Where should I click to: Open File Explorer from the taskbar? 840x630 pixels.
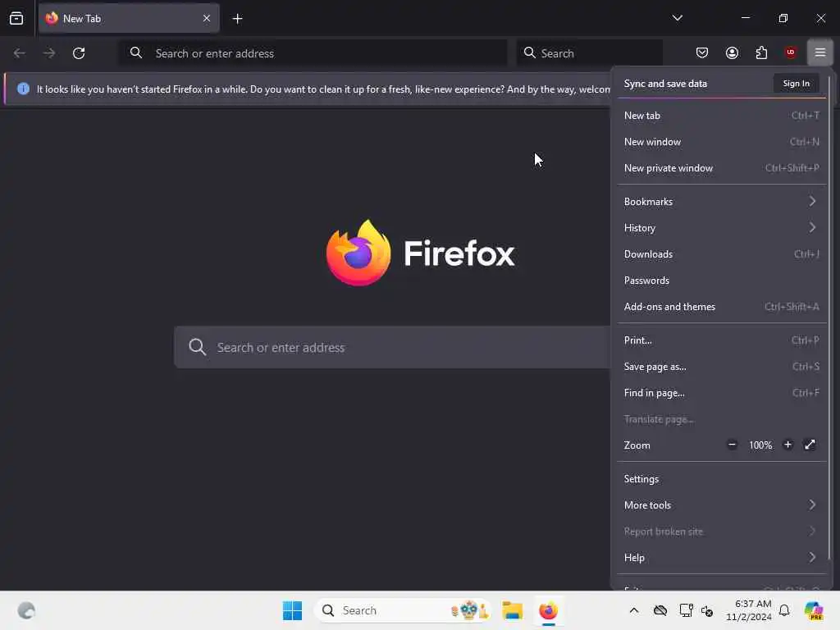tap(512, 610)
